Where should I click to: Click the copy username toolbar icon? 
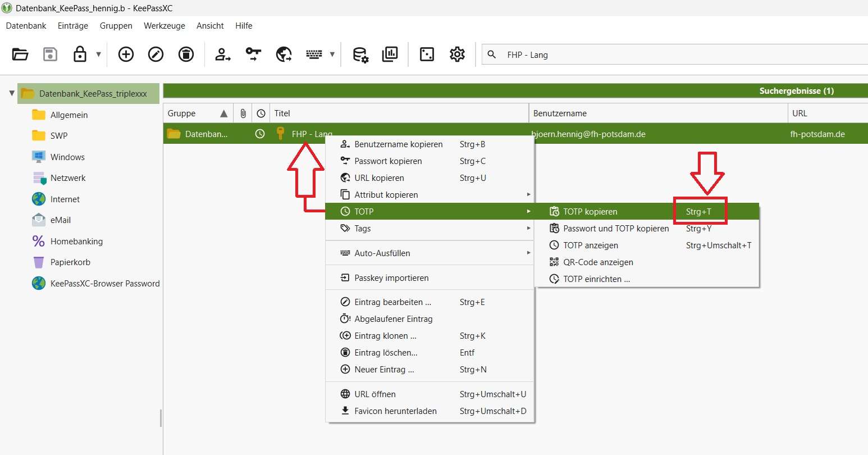(x=223, y=54)
